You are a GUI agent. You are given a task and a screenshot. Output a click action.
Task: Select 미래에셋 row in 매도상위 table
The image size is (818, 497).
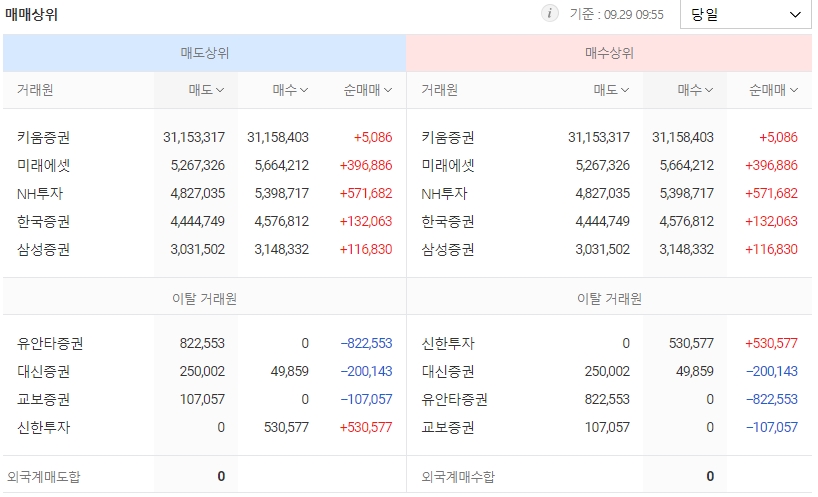[x=204, y=165]
